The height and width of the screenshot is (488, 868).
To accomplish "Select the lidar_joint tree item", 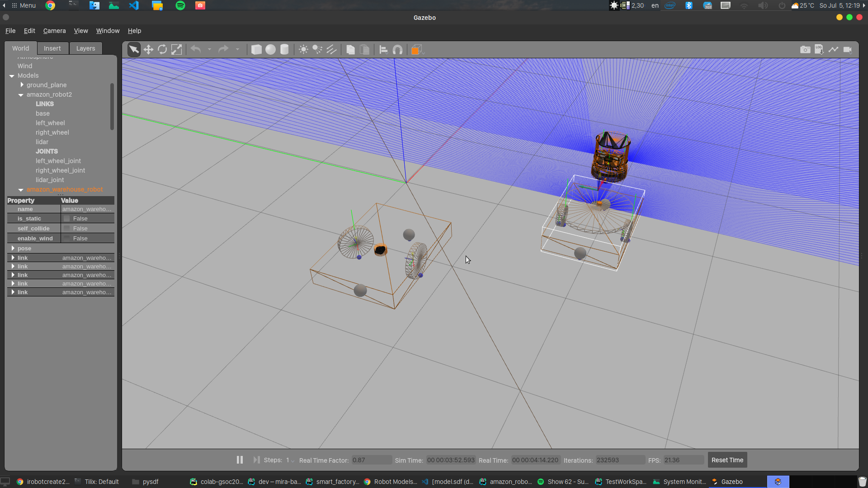I will [50, 180].
